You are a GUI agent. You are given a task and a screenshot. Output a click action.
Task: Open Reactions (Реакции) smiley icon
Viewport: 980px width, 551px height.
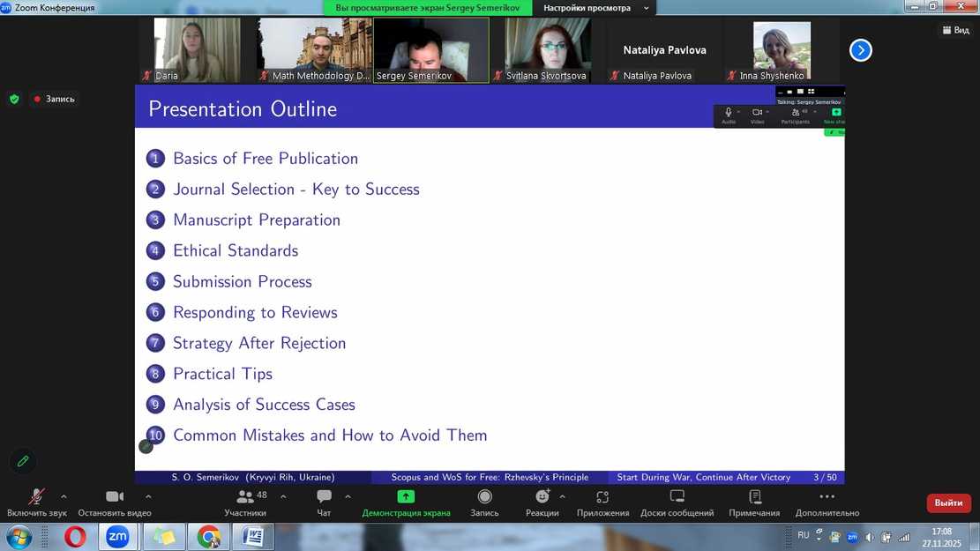[542, 497]
